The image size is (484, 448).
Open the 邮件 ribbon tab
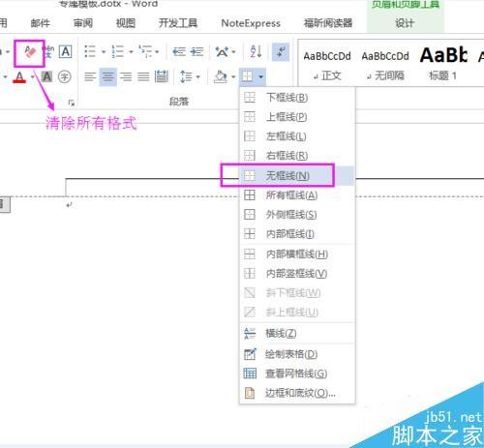pos(41,23)
